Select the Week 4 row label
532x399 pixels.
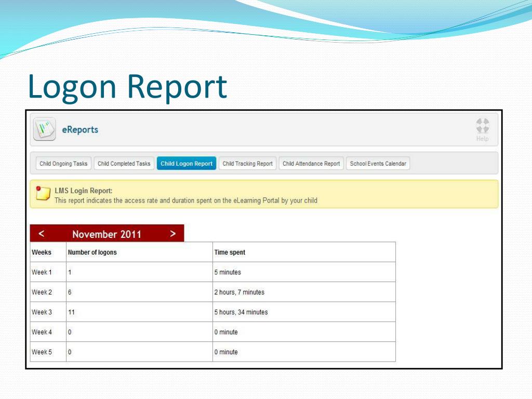(42, 332)
